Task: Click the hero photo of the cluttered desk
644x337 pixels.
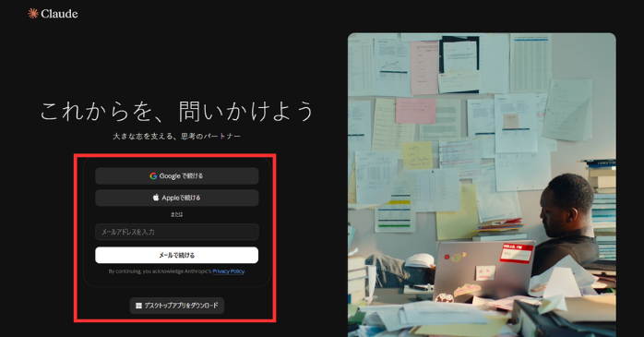Action: coord(482,185)
